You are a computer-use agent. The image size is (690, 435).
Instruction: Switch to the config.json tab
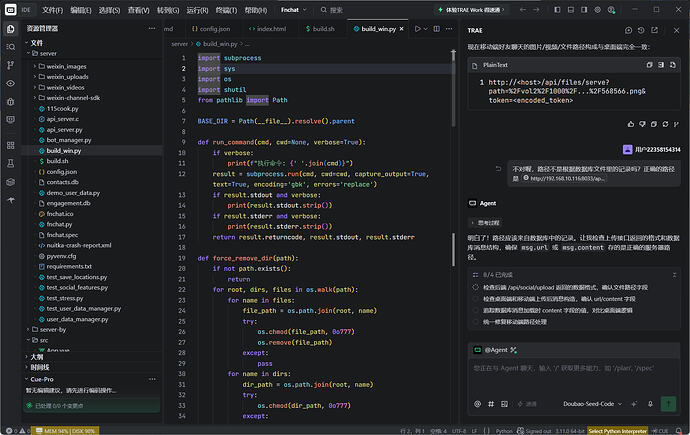[x=211, y=29]
